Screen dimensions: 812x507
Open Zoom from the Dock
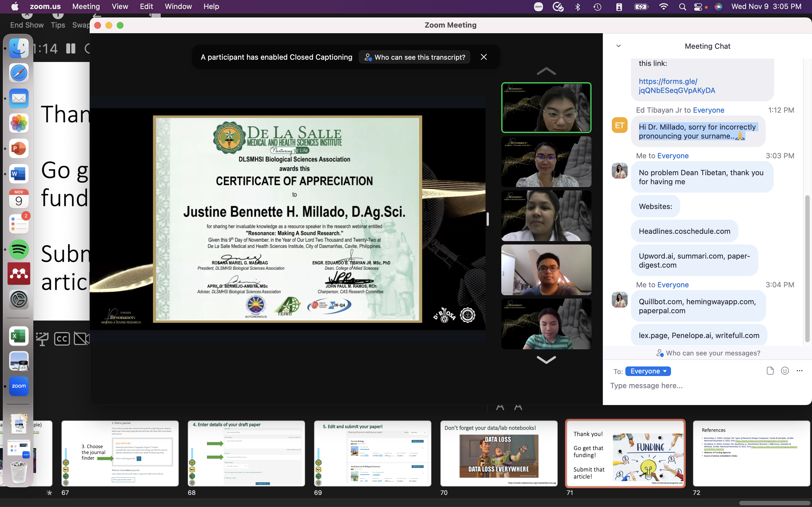pos(19,386)
